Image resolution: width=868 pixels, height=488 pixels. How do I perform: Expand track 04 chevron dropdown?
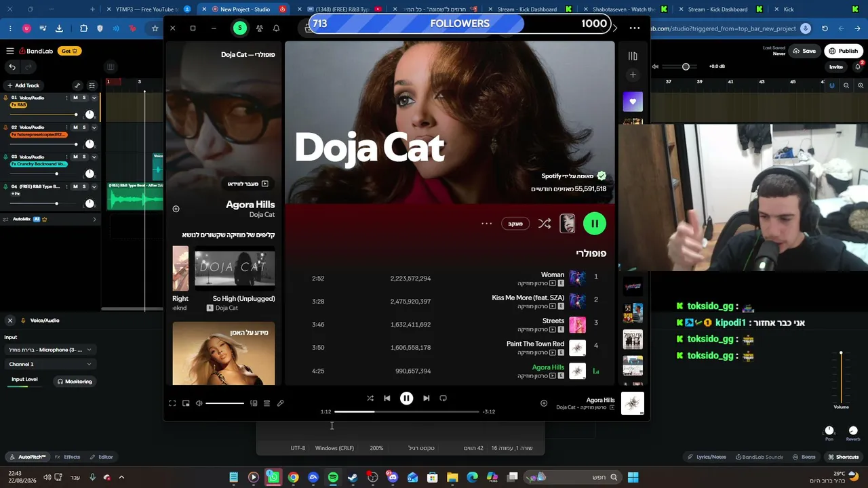(94, 186)
